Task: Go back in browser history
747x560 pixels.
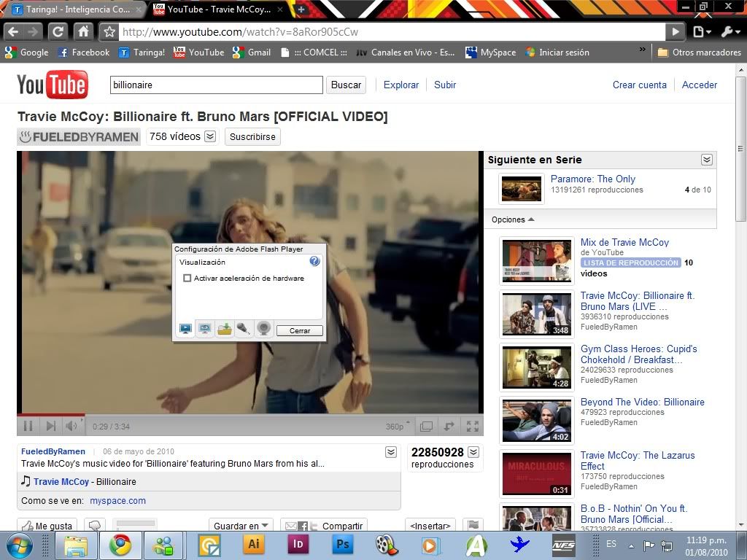Action: coord(13,32)
